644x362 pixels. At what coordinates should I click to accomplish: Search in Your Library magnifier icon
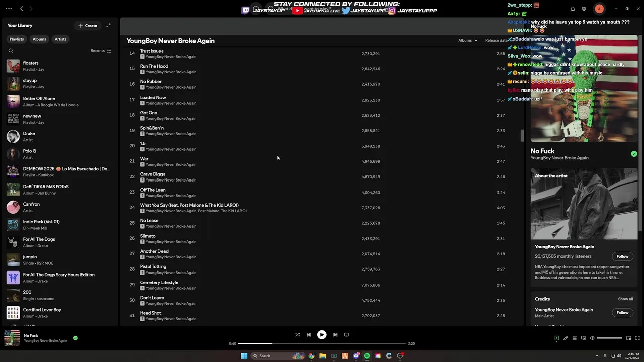tap(11, 51)
